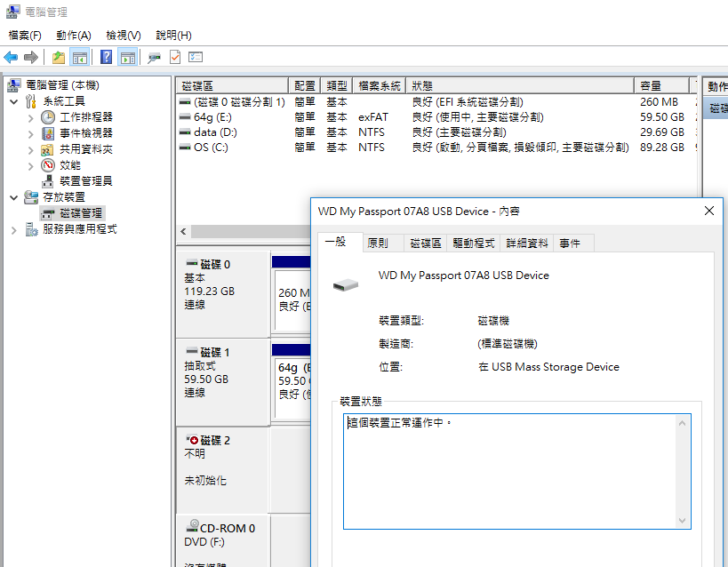
Task: Open the Help question mark icon
Action: [x=107, y=57]
